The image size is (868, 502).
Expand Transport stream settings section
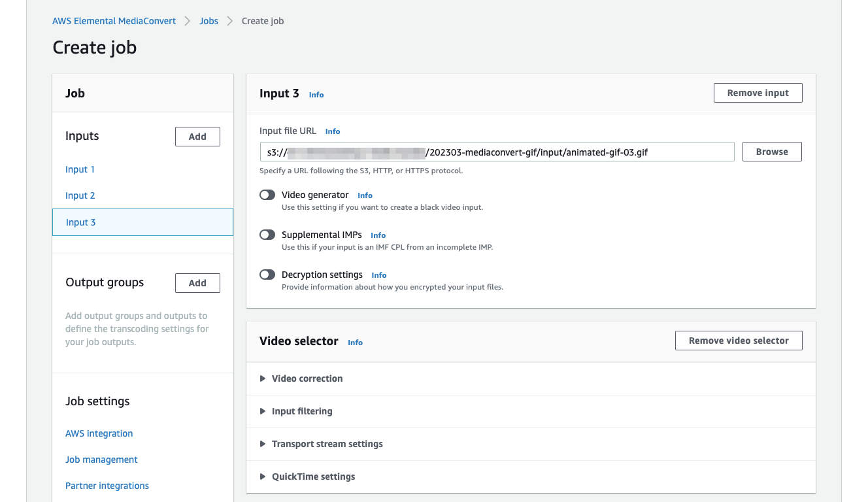coord(531,444)
